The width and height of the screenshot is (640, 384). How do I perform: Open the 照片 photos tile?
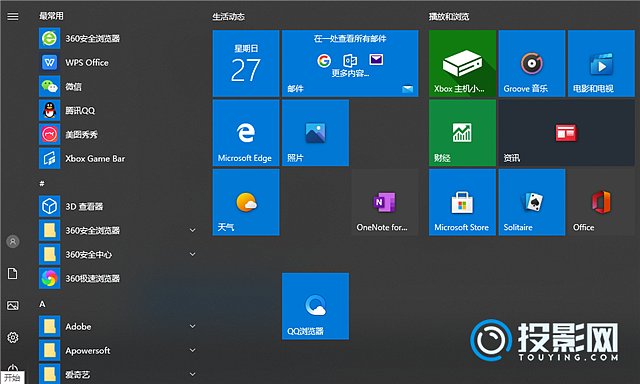point(315,133)
